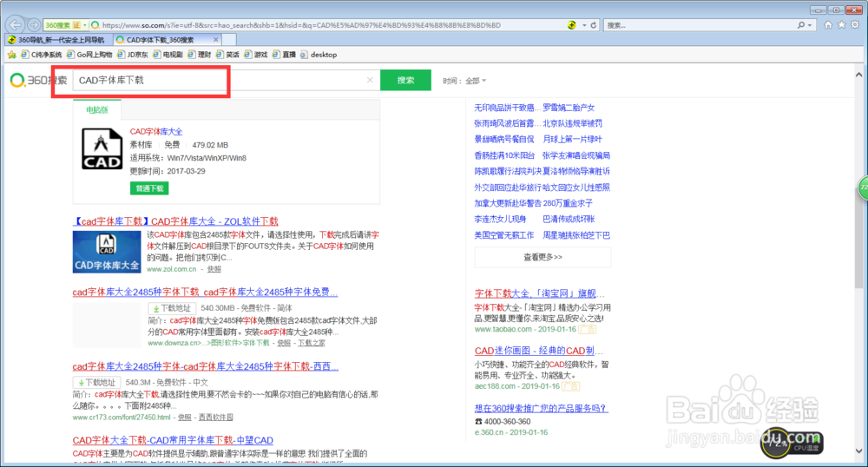Viewport: 868px width, 467px height.
Task: Click the green 搜索 button
Action: (x=405, y=80)
